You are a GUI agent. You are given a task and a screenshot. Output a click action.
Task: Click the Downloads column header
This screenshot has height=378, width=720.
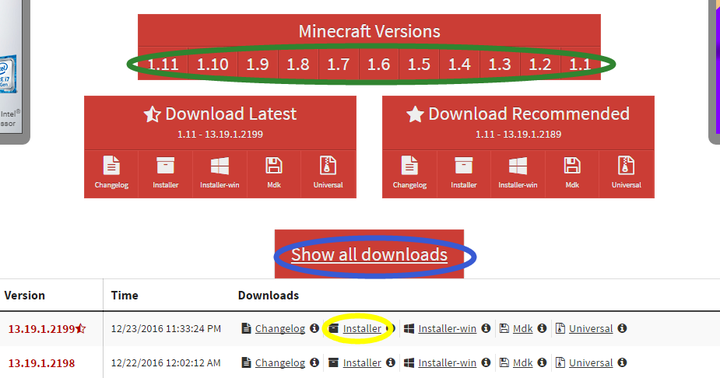click(268, 295)
